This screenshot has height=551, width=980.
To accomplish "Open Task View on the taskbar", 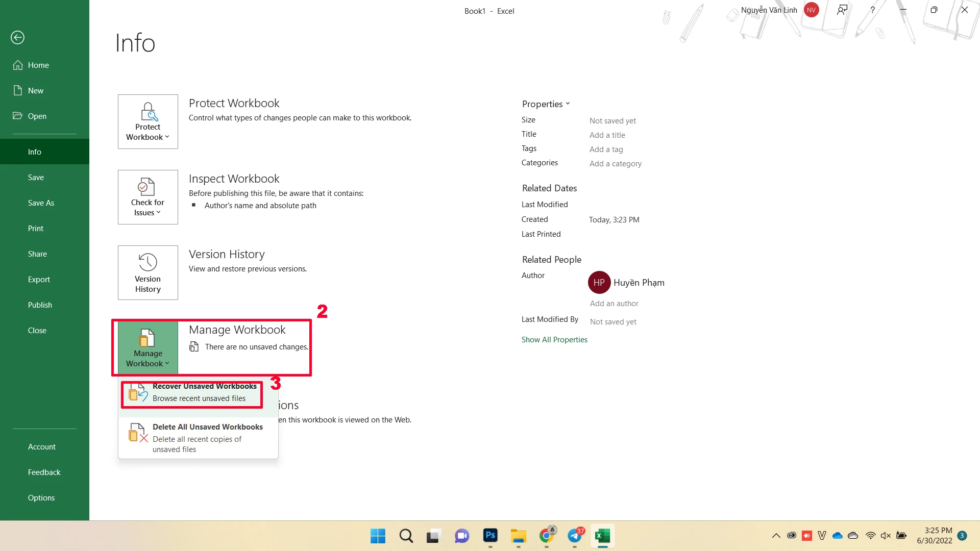I will coord(434,536).
